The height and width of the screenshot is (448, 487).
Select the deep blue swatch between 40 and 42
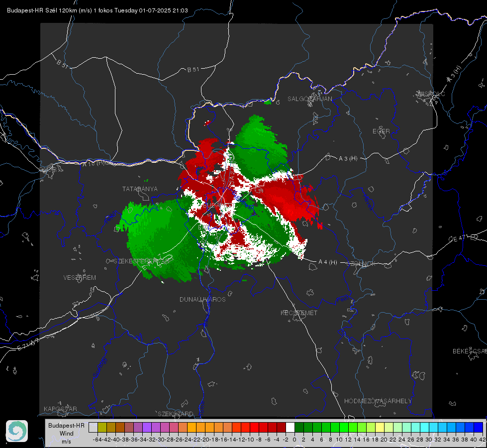point(479,428)
